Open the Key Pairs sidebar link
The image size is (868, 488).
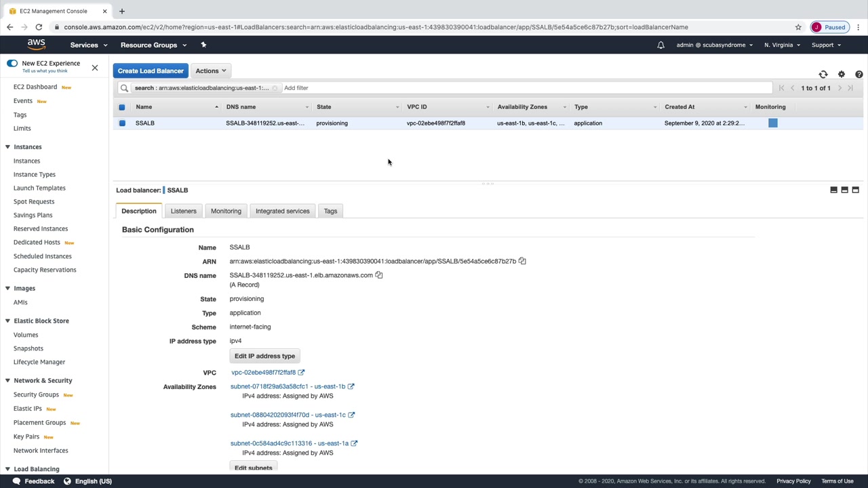coord(26,436)
